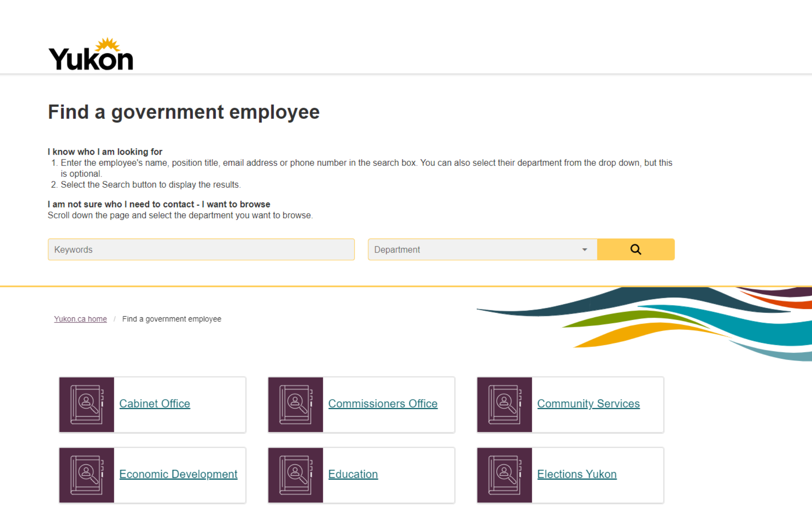The width and height of the screenshot is (812, 509).
Task: Click the Education directory icon
Action: point(295,475)
